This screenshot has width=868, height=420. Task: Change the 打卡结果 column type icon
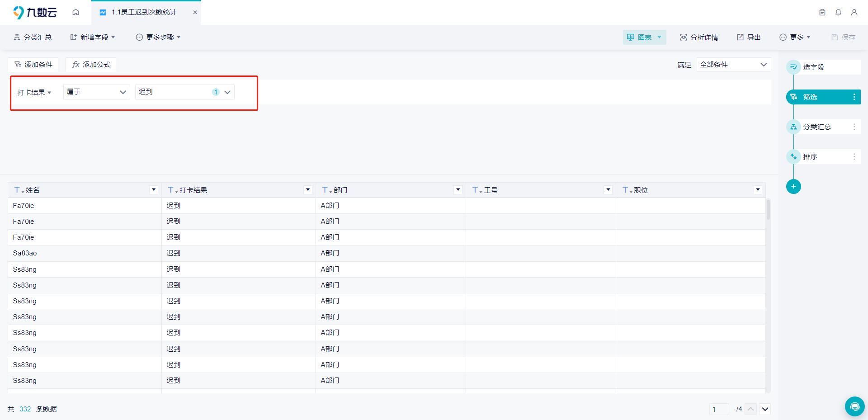coord(172,190)
